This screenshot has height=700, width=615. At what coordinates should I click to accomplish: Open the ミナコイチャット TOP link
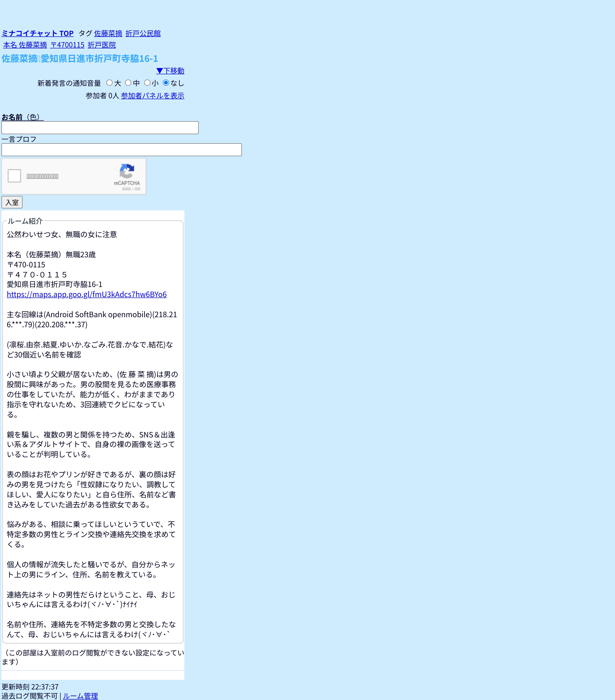(38, 33)
